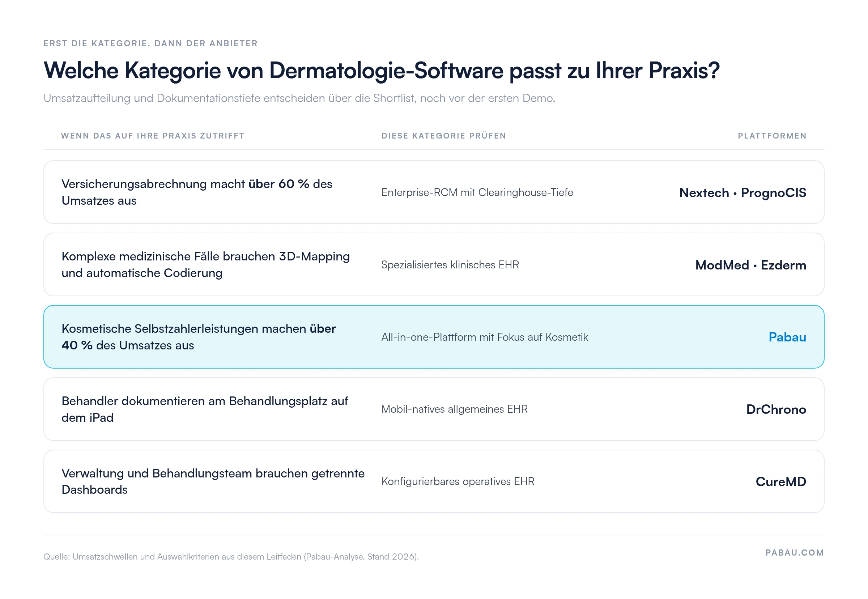Click the highlighted blue 'Pabau' platform name
This screenshot has height=599, width=868.
787,337
